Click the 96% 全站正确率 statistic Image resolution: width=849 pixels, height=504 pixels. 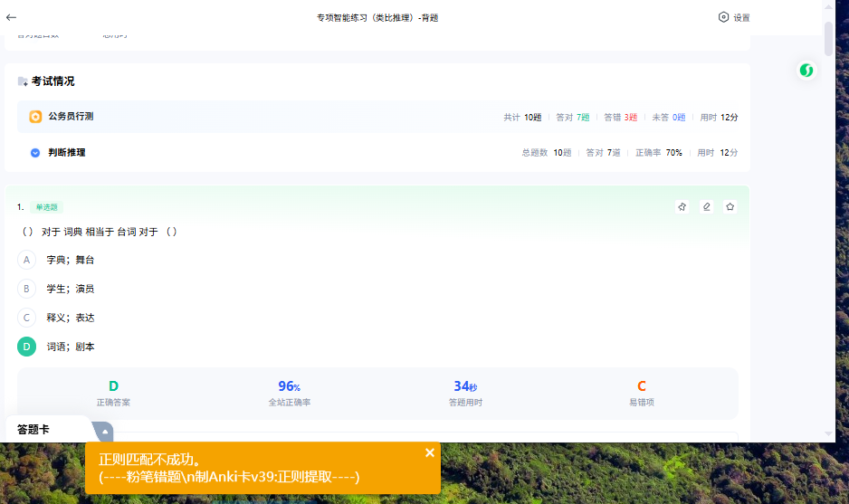[289, 393]
